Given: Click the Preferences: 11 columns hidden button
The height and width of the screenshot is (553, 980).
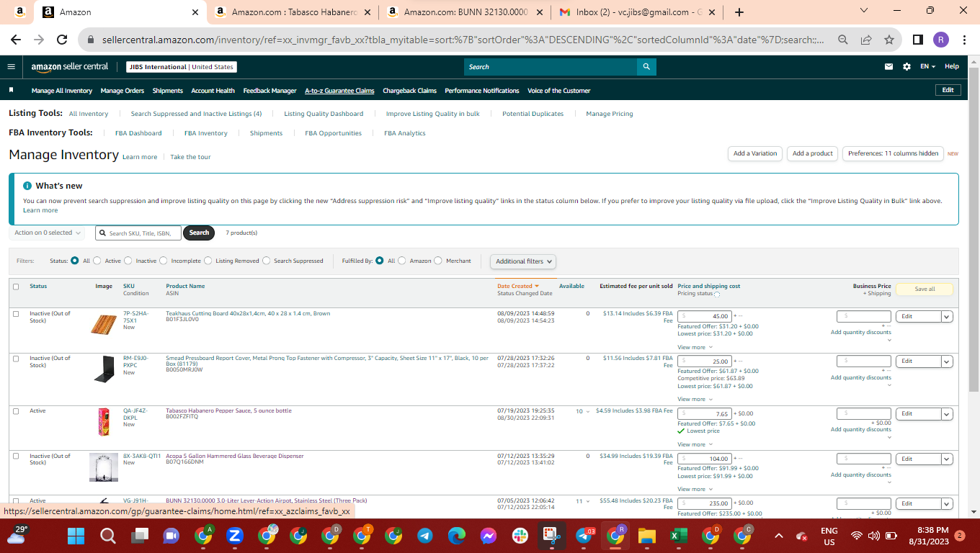Looking at the screenshot, I should (x=893, y=153).
